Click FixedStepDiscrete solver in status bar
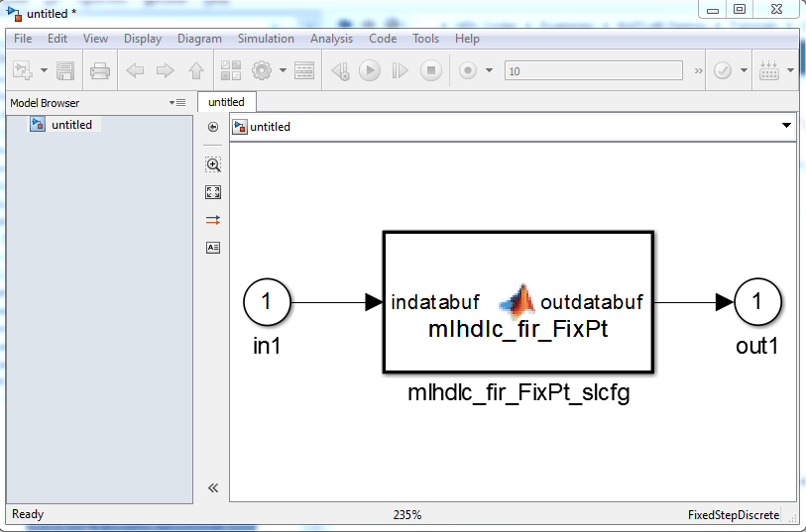This screenshot has width=806, height=532. click(734, 514)
